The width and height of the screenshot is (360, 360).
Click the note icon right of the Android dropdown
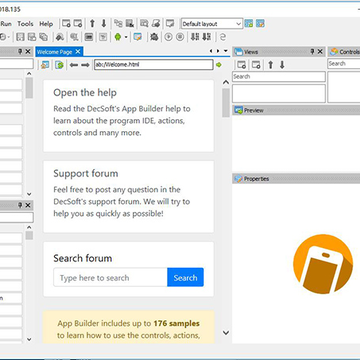(x=137, y=37)
